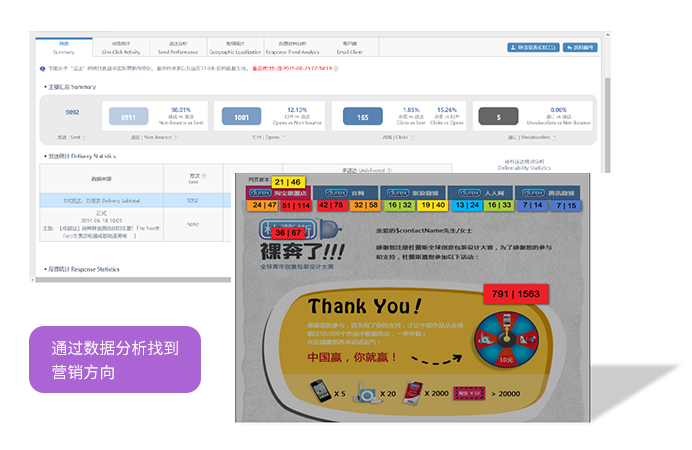Click the blue 7 | 14 heatmap label
This screenshot has width=692, height=450.
point(532,206)
